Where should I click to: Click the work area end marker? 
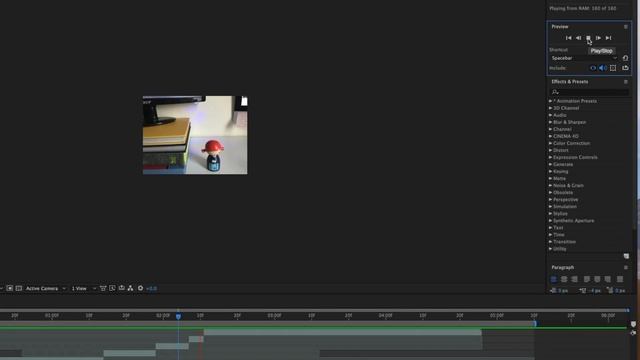pyautogui.click(x=535, y=324)
